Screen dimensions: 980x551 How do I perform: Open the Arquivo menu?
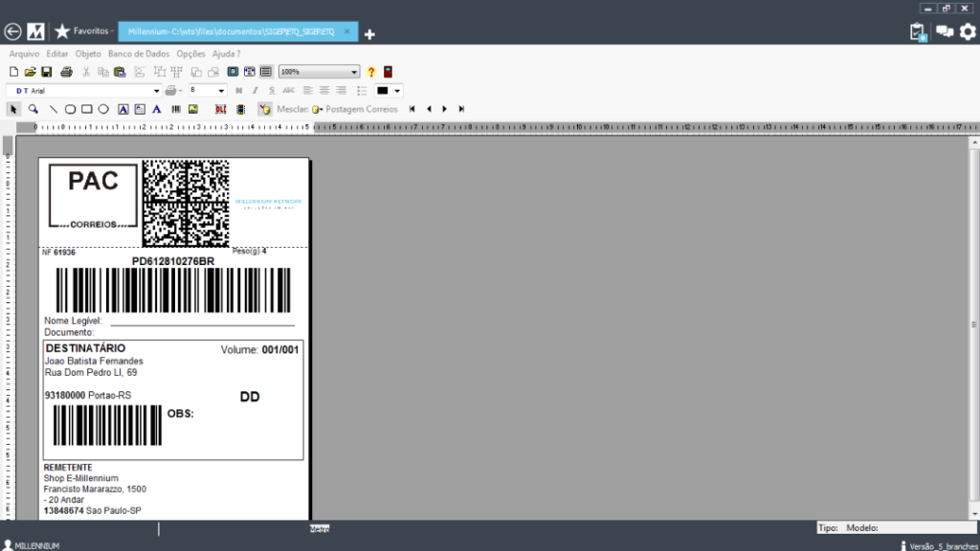[24, 54]
